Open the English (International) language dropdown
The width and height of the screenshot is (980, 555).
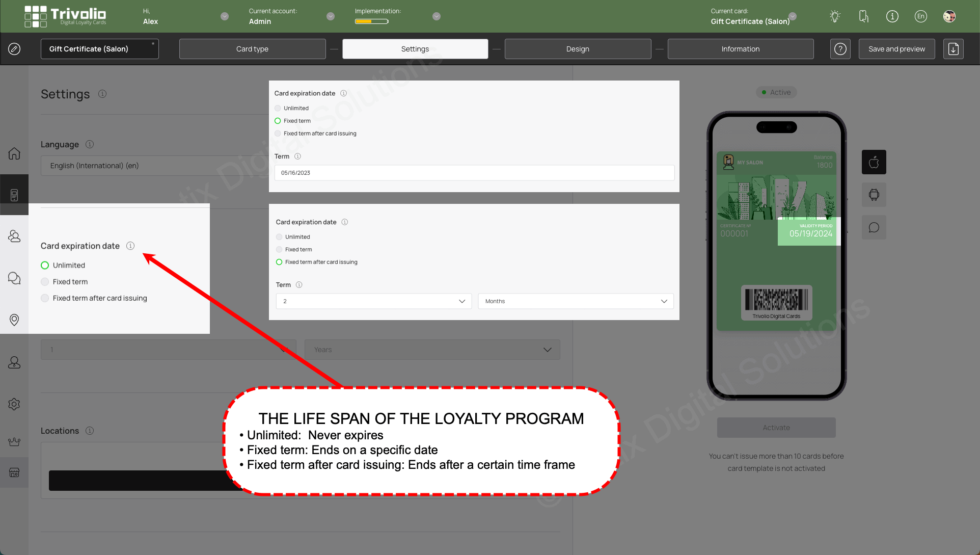[155, 166]
